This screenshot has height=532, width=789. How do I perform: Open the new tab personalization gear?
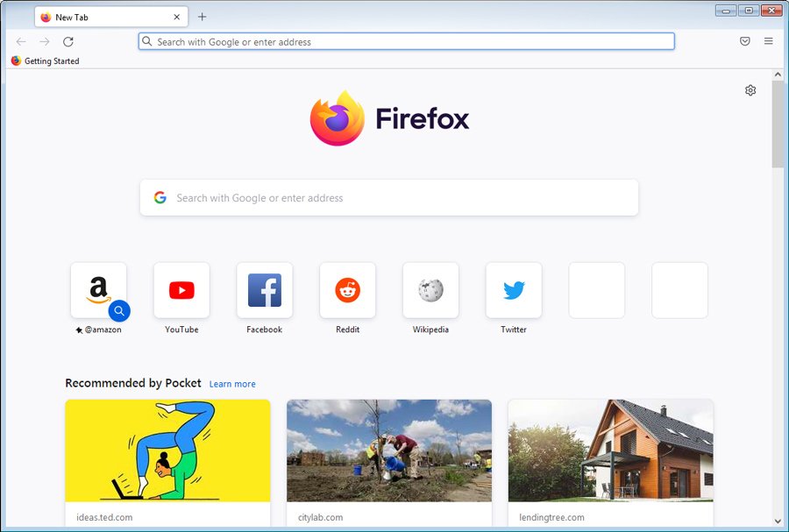[x=750, y=90]
